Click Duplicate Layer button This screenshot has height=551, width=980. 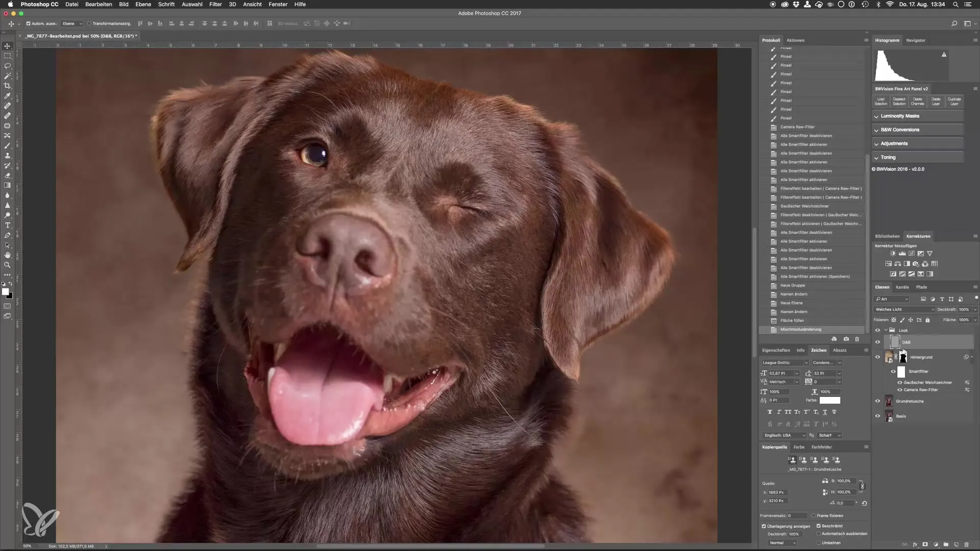954,102
